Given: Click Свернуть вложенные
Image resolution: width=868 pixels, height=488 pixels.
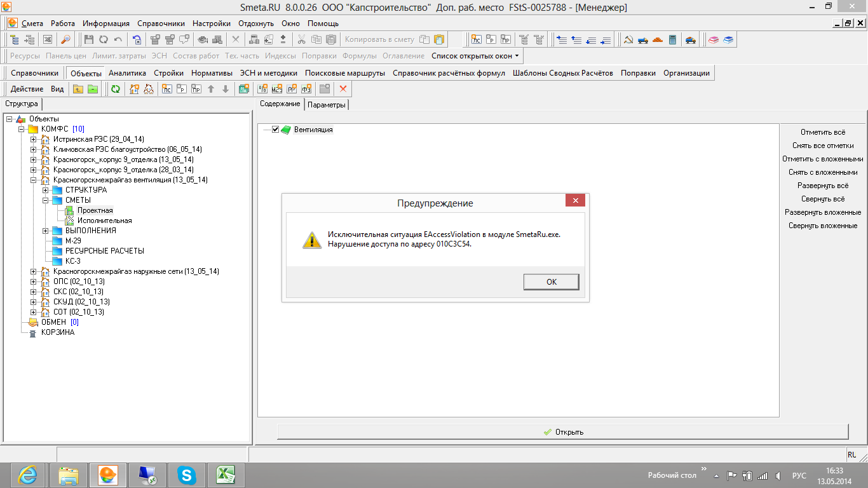Looking at the screenshot, I should [823, 226].
